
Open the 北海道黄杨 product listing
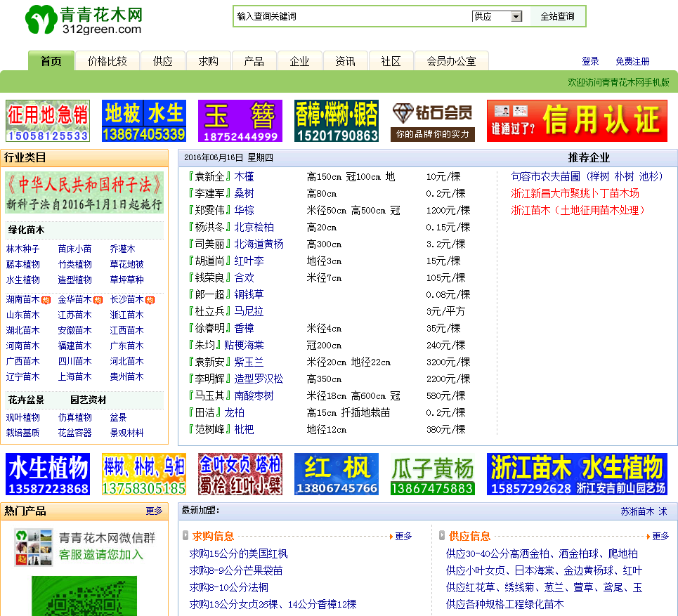259,244
